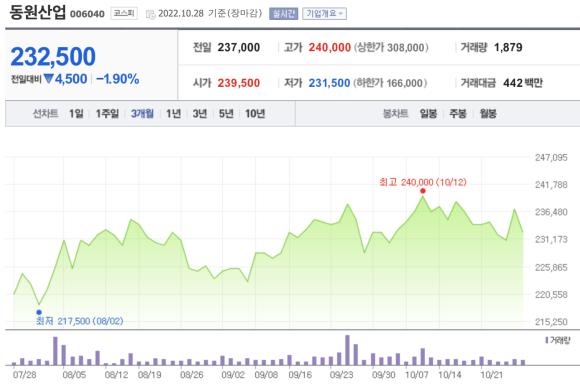Screen dimensions: 580x392
Task: Click the 225,865 y-axis label
Action: [551, 267]
